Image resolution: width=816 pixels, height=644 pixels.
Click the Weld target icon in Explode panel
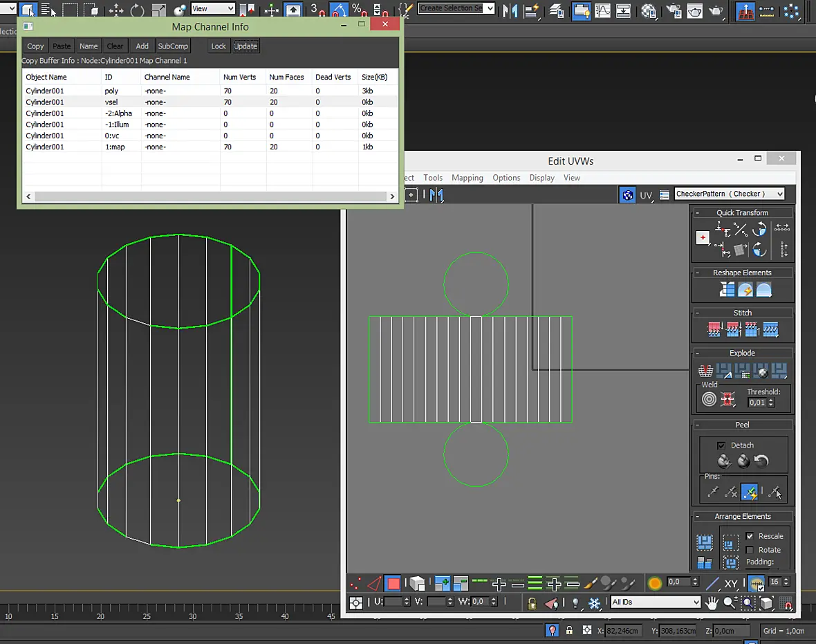tap(709, 400)
